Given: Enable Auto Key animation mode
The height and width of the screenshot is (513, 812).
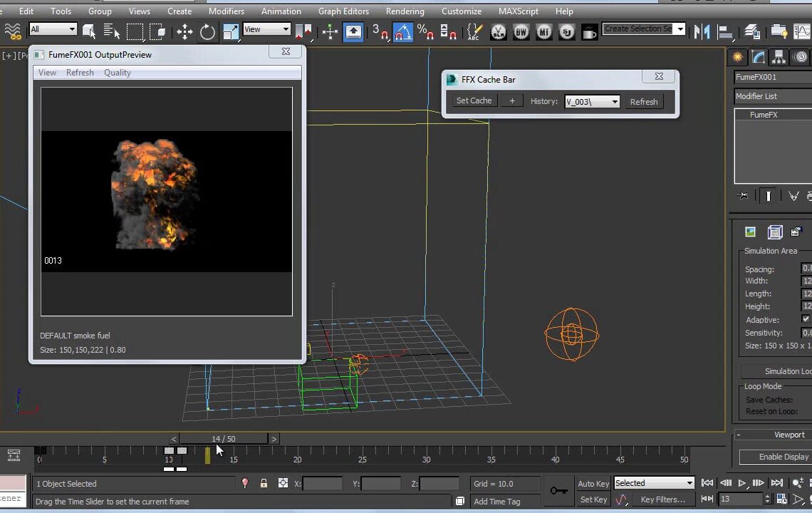Looking at the screenshot, I should [593, 483].
